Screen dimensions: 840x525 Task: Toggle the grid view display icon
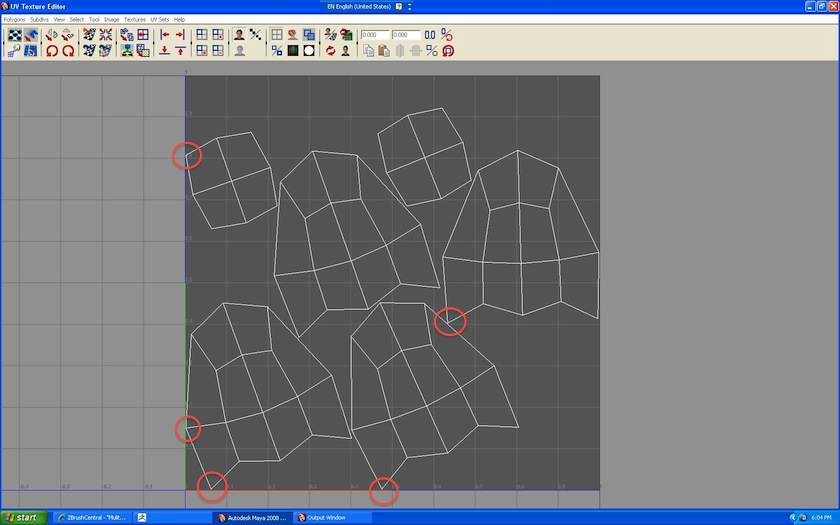pos(277,35)
